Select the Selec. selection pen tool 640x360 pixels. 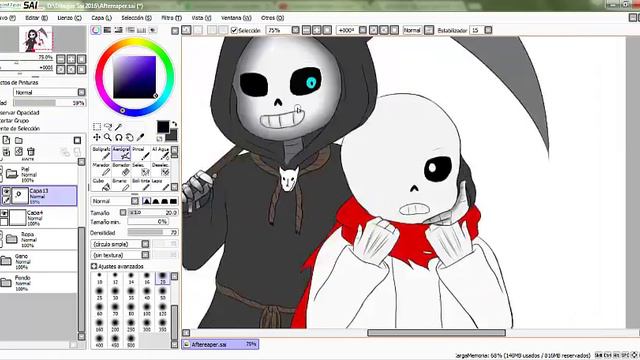(140, 169)
